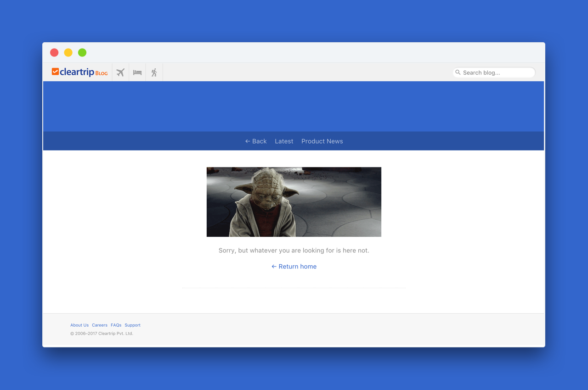Open the Support footer link

pos(133,325)
